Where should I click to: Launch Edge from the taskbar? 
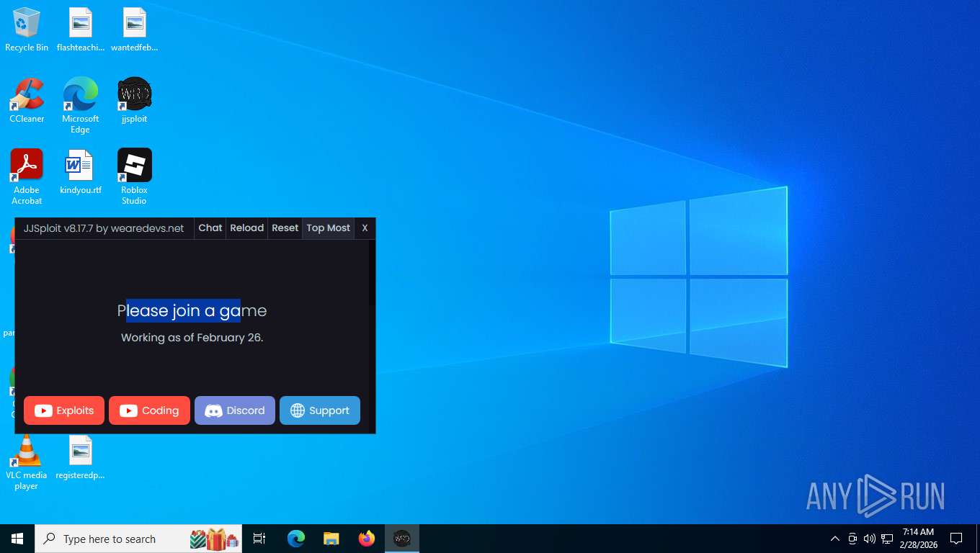[x=296, y=539]
